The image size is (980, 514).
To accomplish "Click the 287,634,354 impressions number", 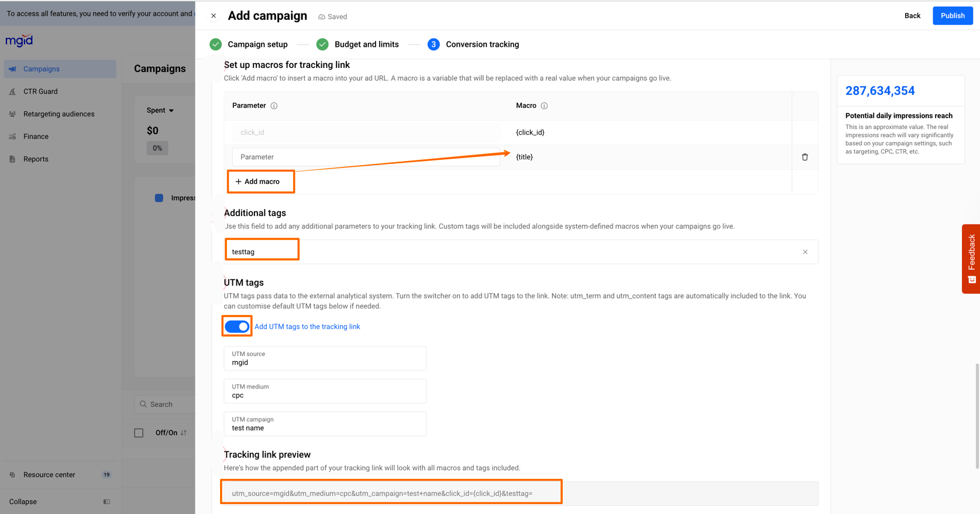I will (x=880, y=91).
